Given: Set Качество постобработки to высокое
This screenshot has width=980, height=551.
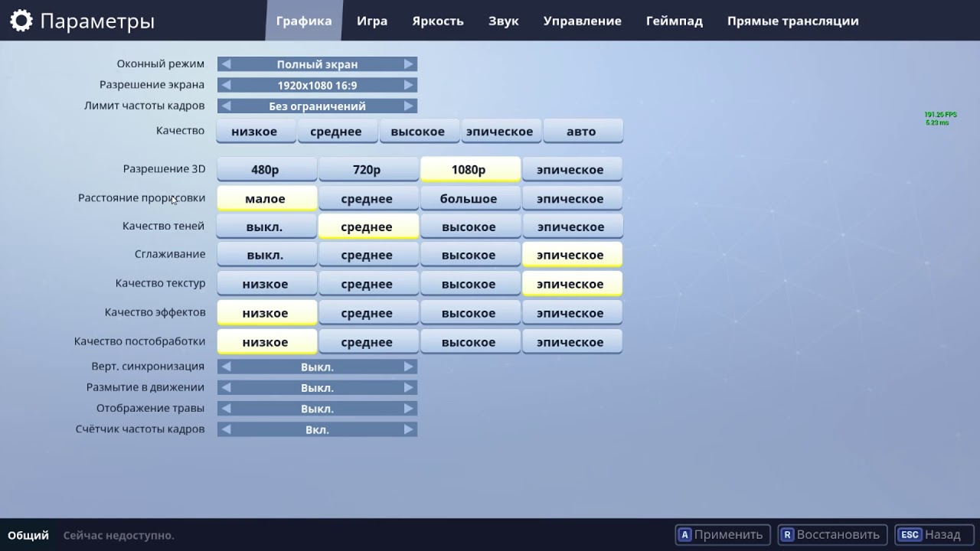Looking at the screenshot, I should (469, 342).
